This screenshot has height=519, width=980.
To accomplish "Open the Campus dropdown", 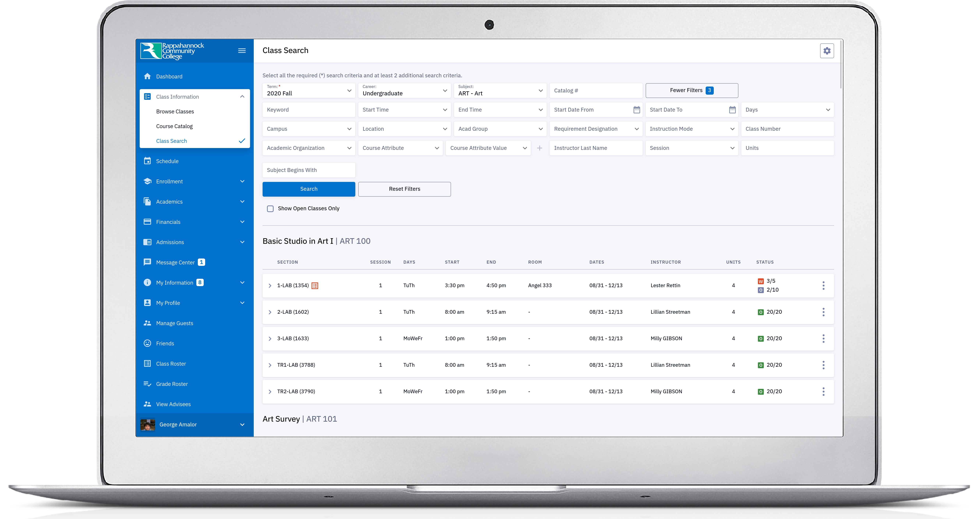I will 309,129.
